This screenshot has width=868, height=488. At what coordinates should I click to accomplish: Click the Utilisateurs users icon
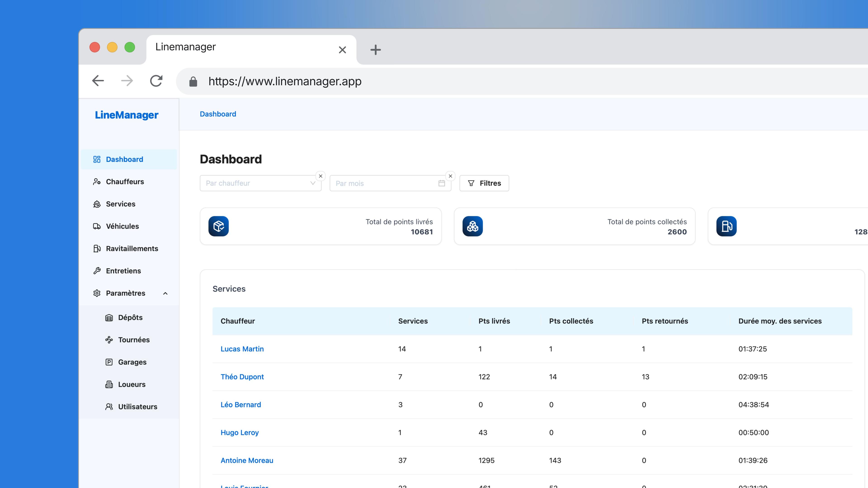[109, 406]
